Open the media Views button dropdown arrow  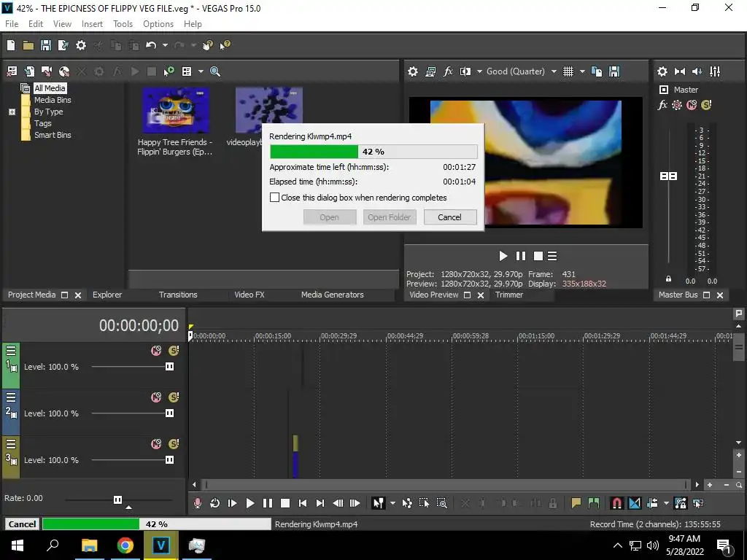[x=201, y=71]
